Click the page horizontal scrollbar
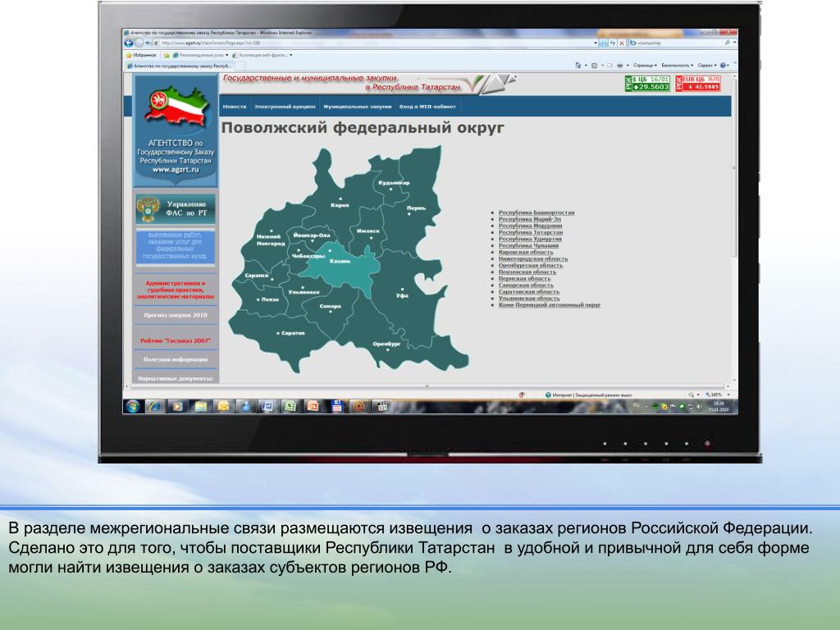840x630 pixels. [427, 386]
